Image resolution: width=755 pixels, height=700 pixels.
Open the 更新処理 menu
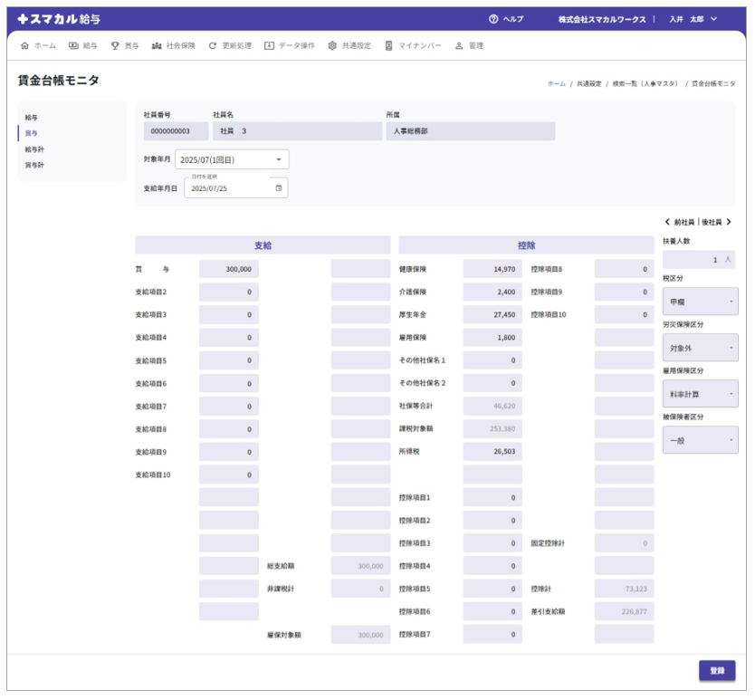(x=230, y=45)
